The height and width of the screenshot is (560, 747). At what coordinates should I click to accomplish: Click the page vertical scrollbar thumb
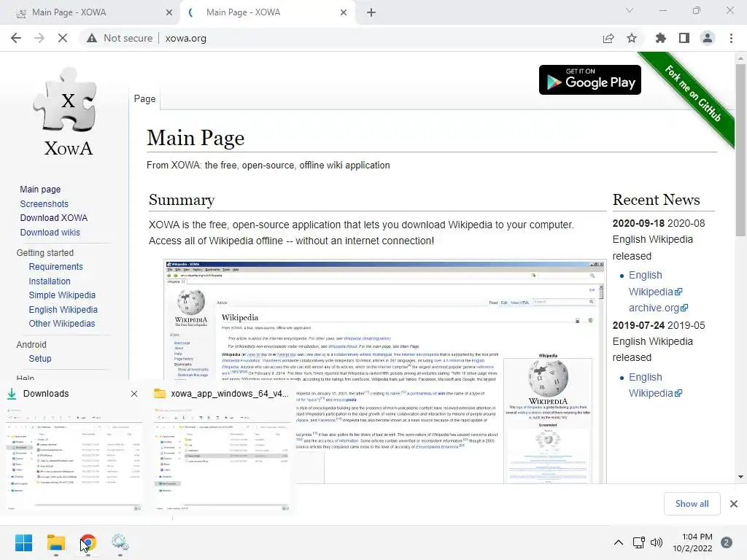pyautogui.click(x=740, y=149)
